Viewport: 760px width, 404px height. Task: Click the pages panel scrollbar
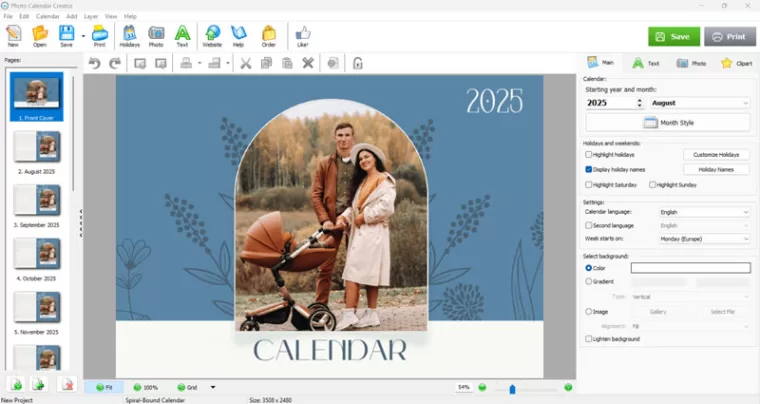pos(74,133)
